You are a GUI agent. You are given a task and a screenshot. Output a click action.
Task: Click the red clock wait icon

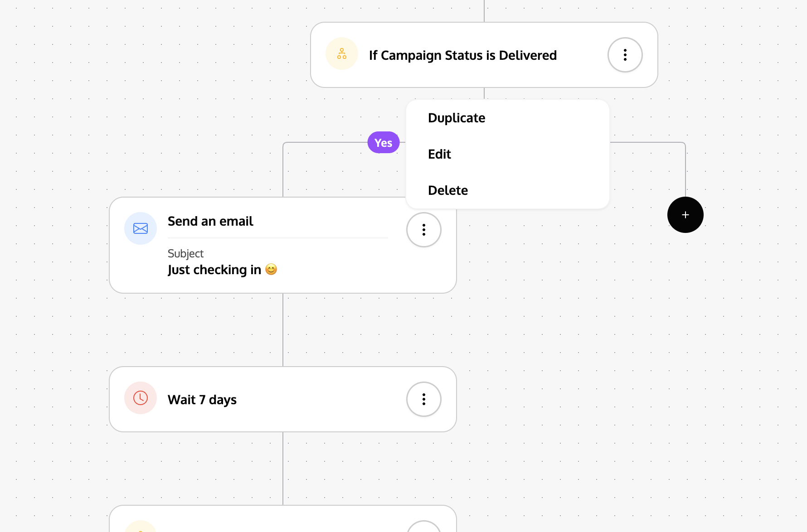click(141, 398)
